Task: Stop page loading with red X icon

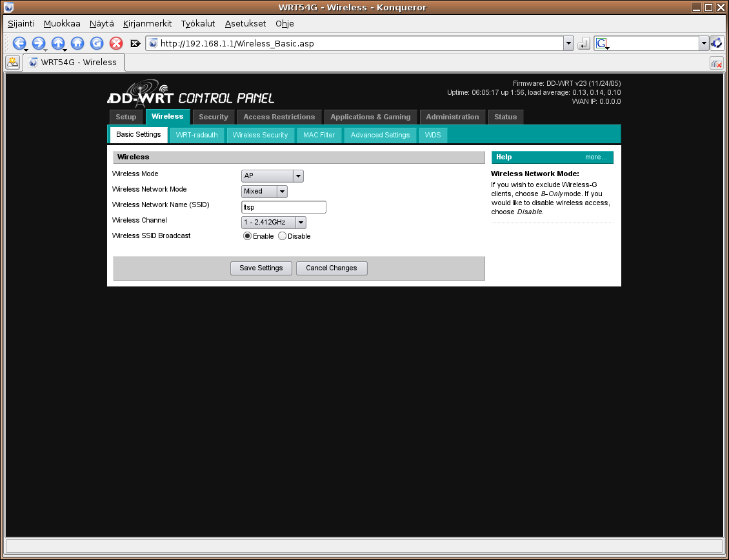Action: [x=116, y=43]
